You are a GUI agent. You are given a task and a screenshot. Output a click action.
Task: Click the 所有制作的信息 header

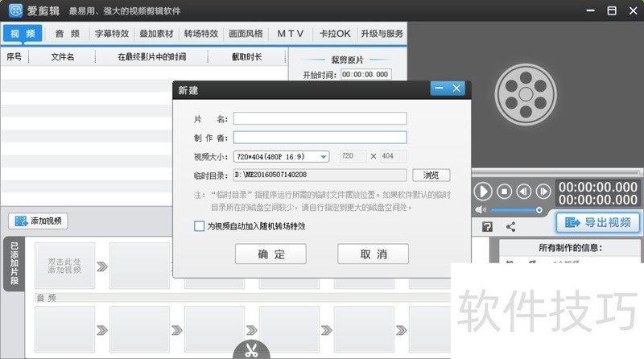[x=570, y=248]
